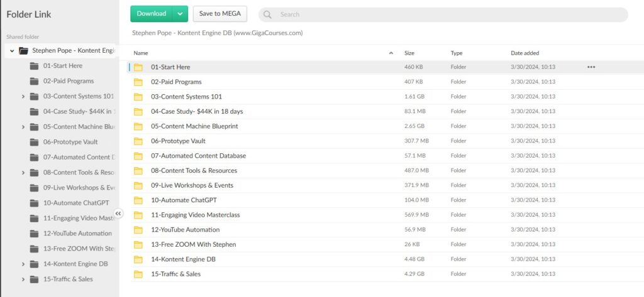The height and width of the screenshot is (297, 644).
Task: Sort files by Name column header
Action: click(x=141, y=53)
